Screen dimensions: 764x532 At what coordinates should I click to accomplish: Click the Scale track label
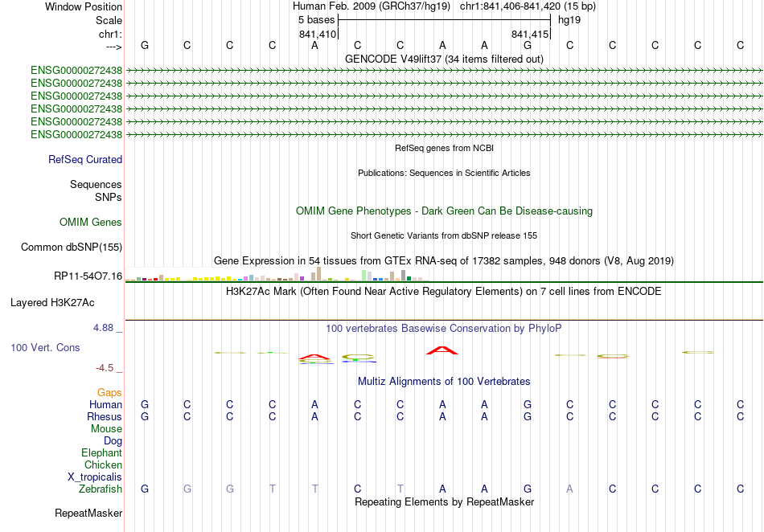click(109, 20)
